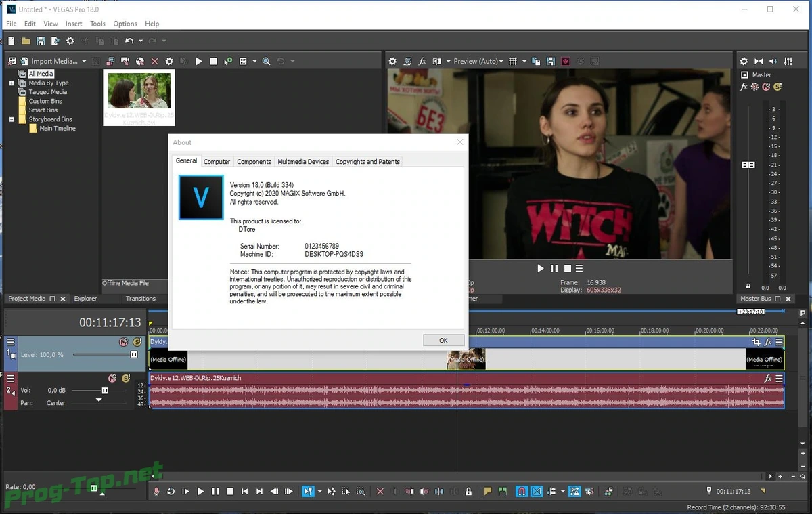Image resolution: width=812 pixels, height=514 pixels.
Task: Toggle Loop Playback in transport bar
Action: point(171,492)
